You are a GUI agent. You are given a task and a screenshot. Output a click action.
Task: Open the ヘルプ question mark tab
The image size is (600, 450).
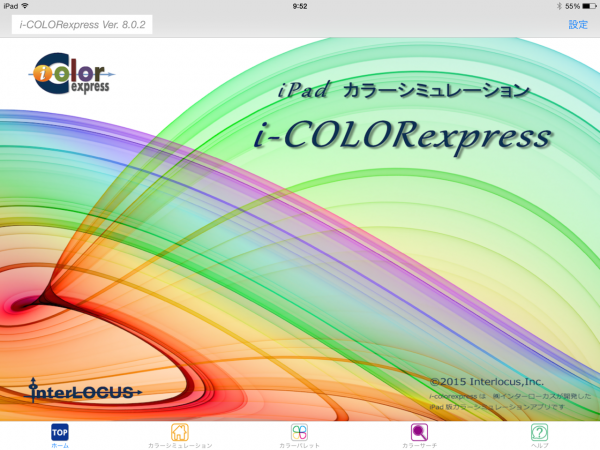coord(539,435)
